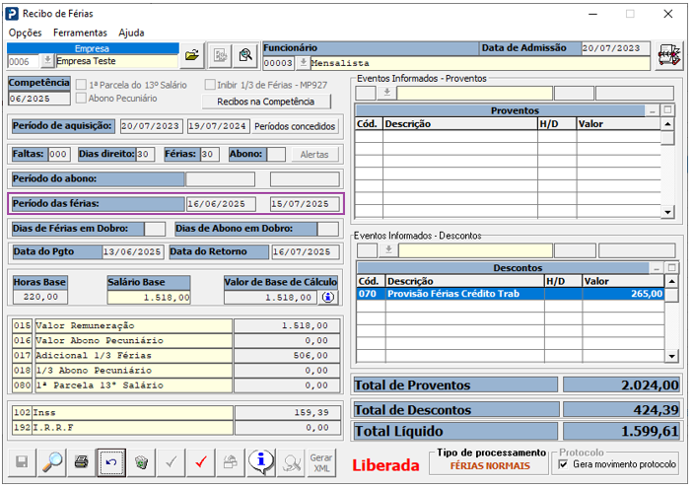Screen dimensions: 692x489
Task: Open the company folder icon
Action: [x=192, y=55]
